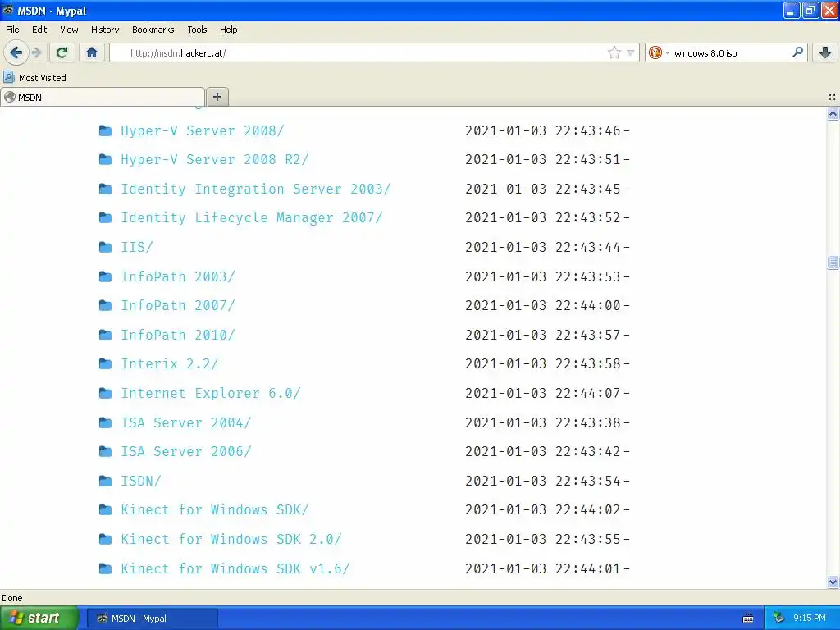This screenshot has width=840, height=630.
Task: Open the ISA Server 2006/ link
Action: (186, 452)
